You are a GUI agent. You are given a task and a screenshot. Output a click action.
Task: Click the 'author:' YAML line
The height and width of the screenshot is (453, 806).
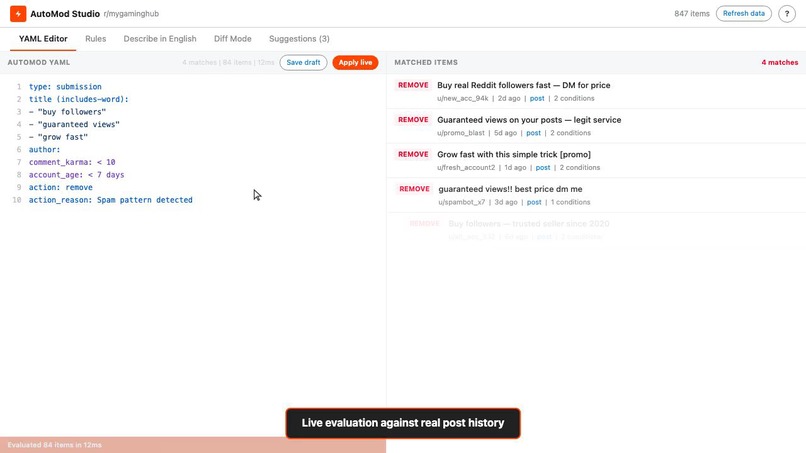pos(45,150)
